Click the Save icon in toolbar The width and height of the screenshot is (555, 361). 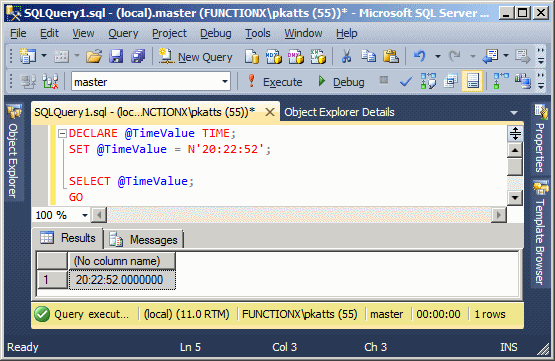(x=116, y=56)
